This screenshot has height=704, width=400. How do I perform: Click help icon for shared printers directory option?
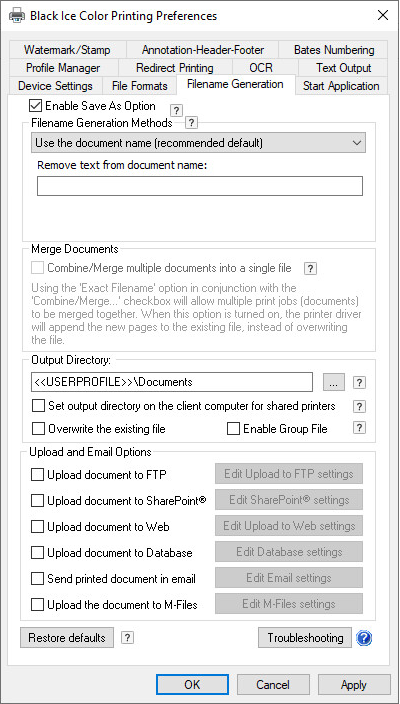[359, 406]
